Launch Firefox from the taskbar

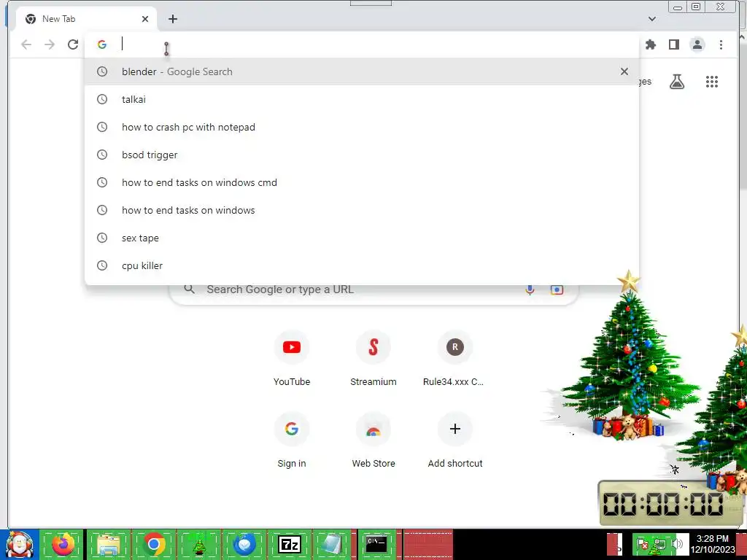tap(63, 544)
